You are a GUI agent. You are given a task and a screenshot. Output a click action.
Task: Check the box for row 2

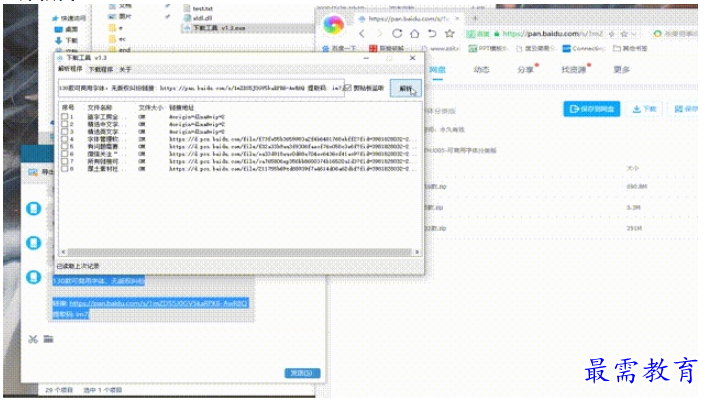[65, 124]
